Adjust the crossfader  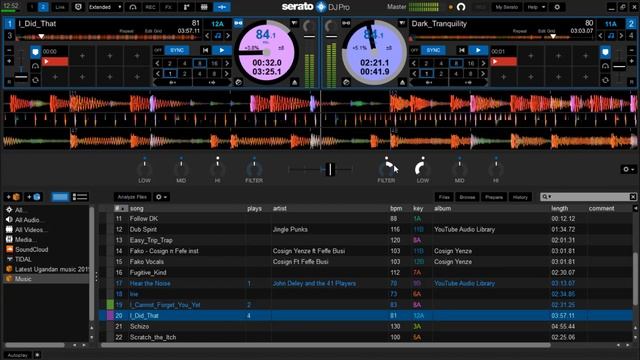[x=330, y=169]
